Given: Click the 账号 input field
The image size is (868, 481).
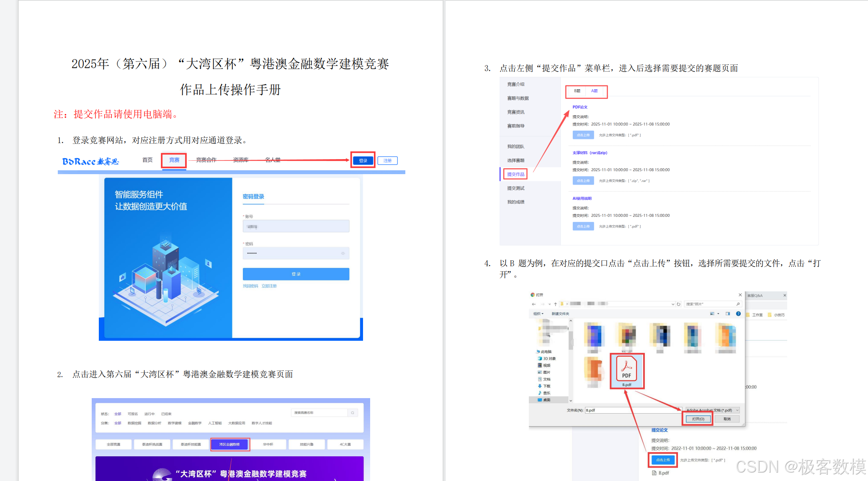Looking at the screenshot, I should point(296,226).
